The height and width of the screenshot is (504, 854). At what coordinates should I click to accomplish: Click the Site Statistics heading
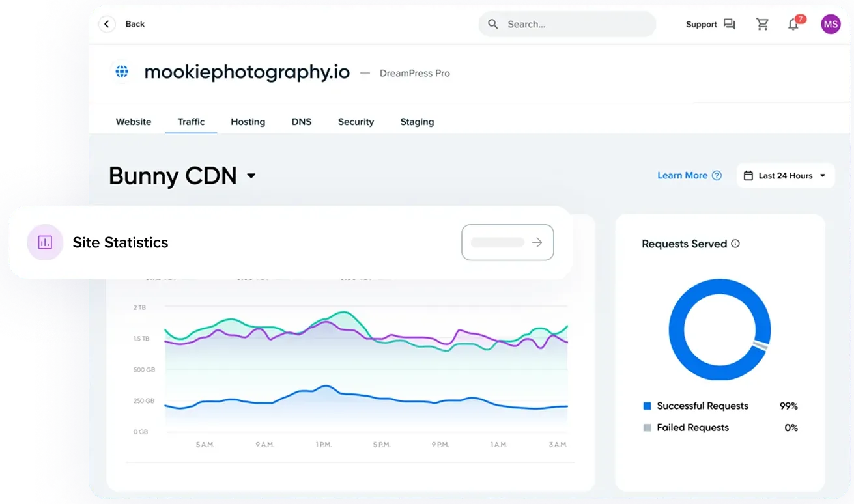[x=121, y=243]
